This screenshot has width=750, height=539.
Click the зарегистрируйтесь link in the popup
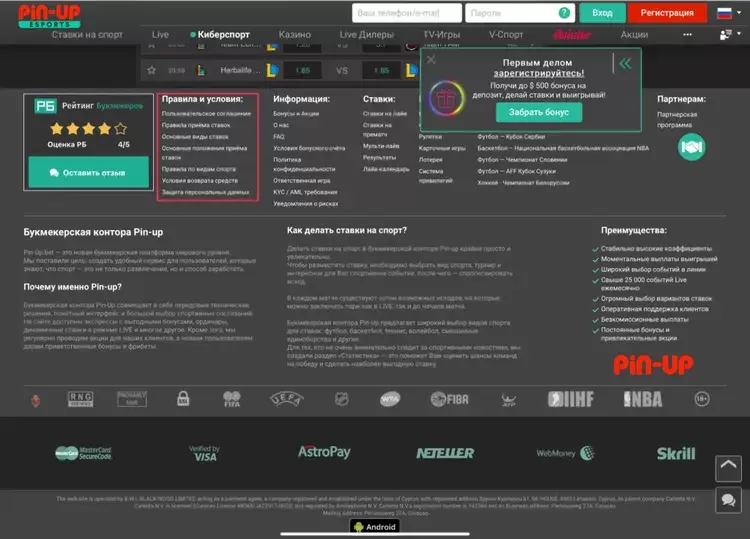pos(539,73)
